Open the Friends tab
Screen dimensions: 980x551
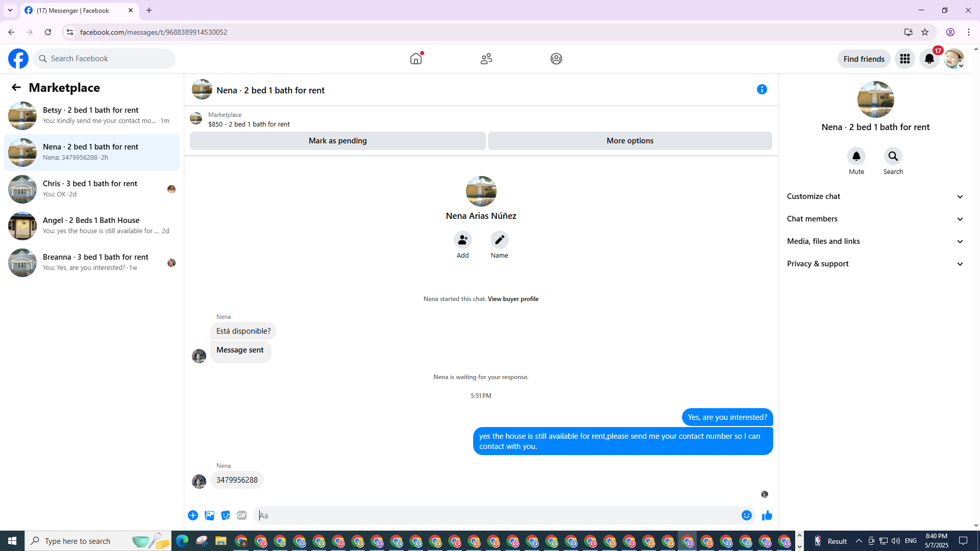pyautogui.click(x=486, y=59)
